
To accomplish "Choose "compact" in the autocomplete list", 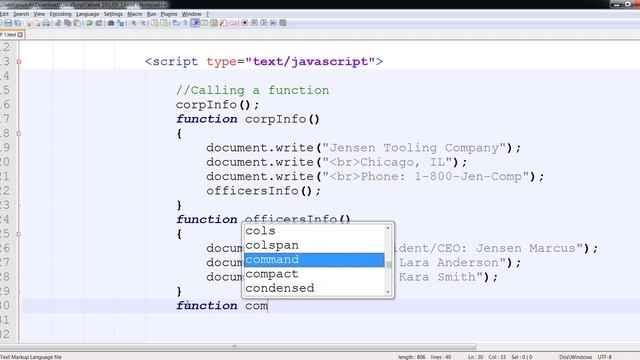I will [x=314, y=274].
